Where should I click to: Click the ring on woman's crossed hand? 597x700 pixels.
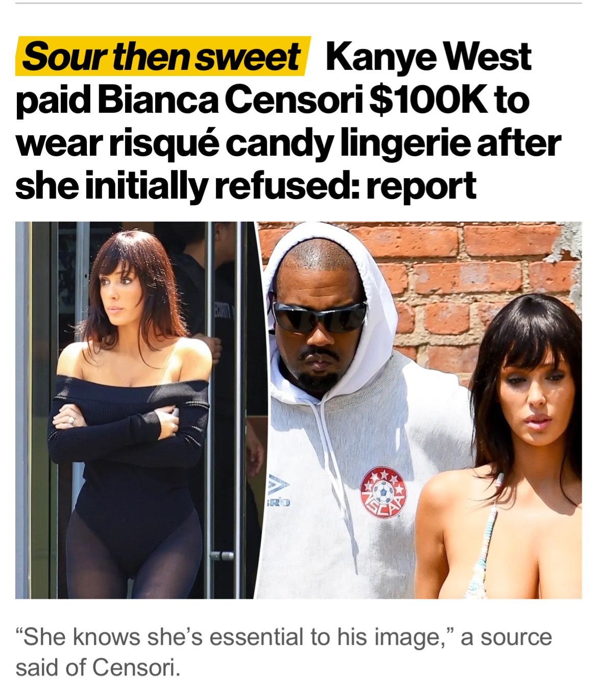(71, 421)
